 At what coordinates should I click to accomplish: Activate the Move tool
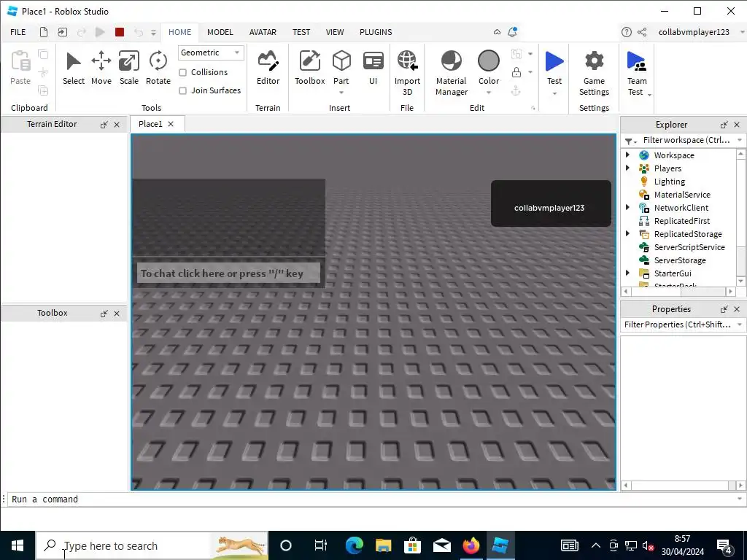click(x=101, y=68)
